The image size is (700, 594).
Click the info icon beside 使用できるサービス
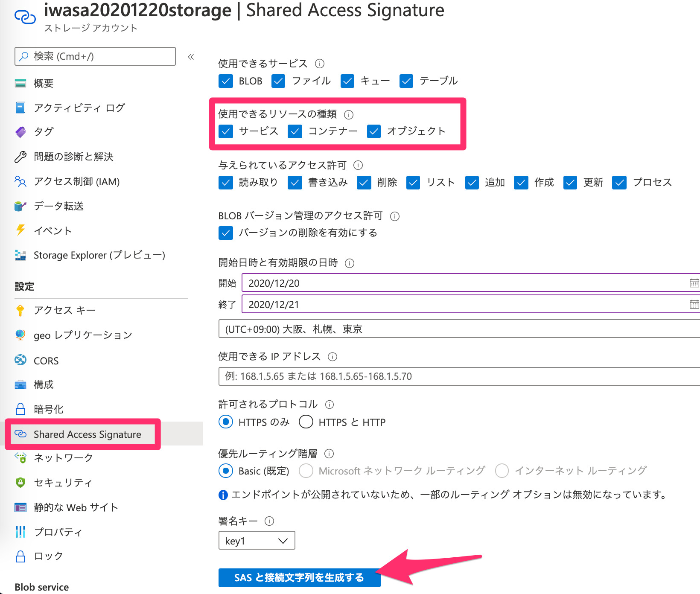[320, 64]
